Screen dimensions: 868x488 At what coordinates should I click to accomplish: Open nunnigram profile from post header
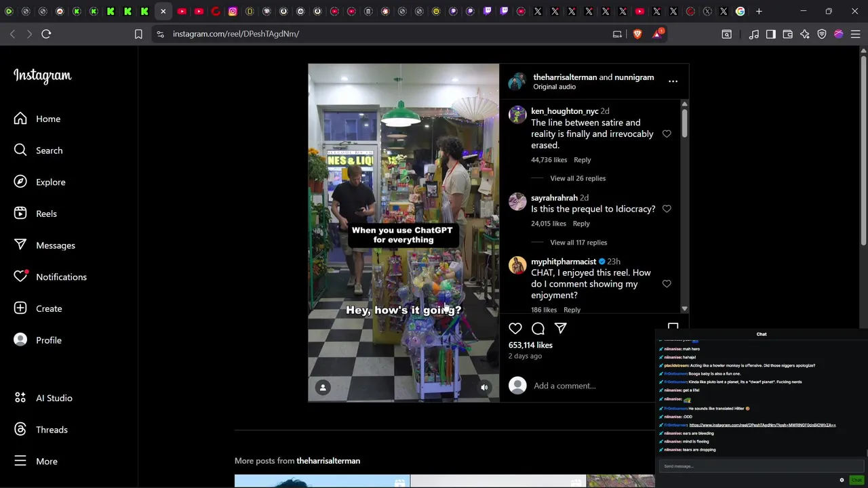634,77
